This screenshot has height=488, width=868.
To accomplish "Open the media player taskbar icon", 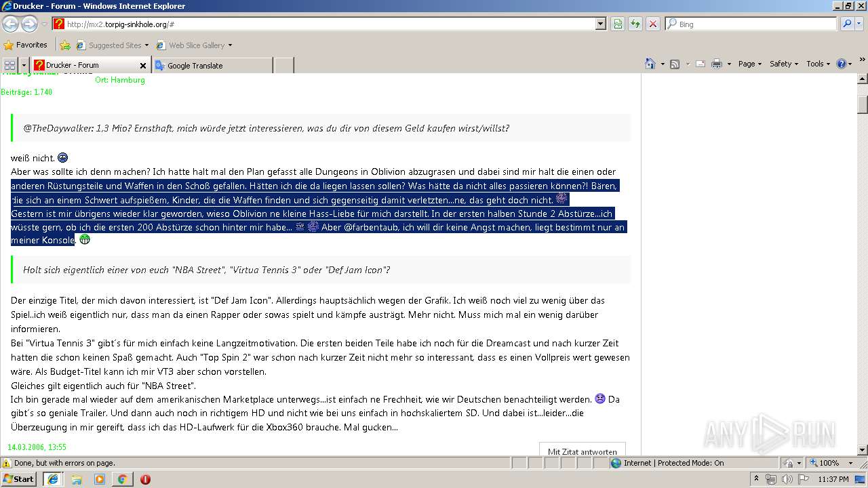I will click(100, 479).
